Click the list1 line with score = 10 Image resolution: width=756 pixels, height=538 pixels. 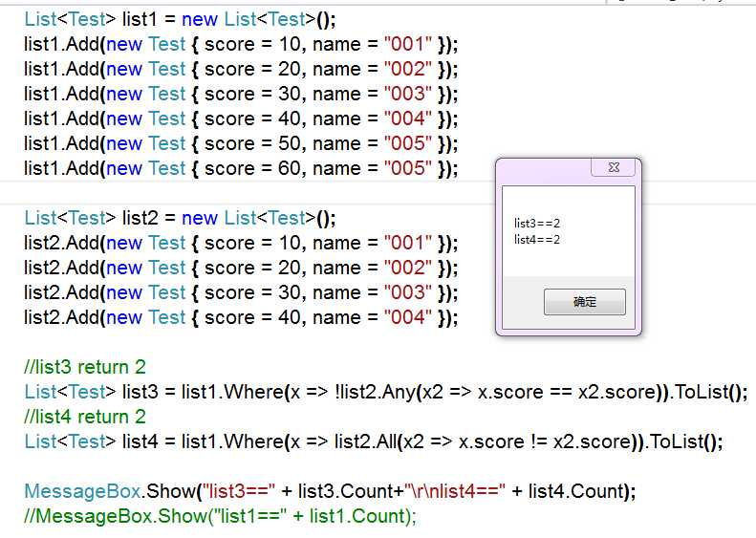point(241,44)
